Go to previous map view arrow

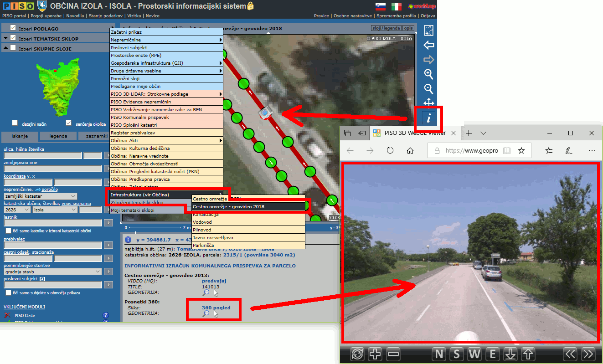pyautogui.click(x=428, y=45)
